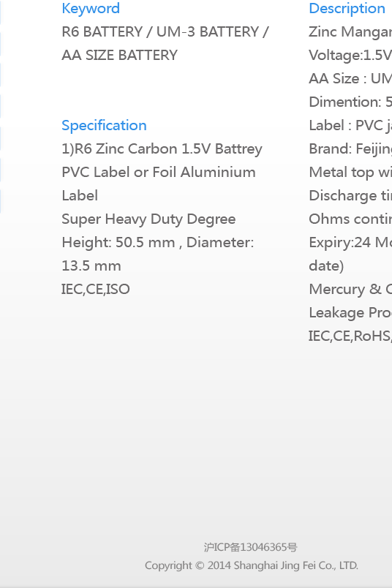Click the 'Label : PVC' description line
The image size is (392, 588).
pyautogui.click(x=350, y=126)
